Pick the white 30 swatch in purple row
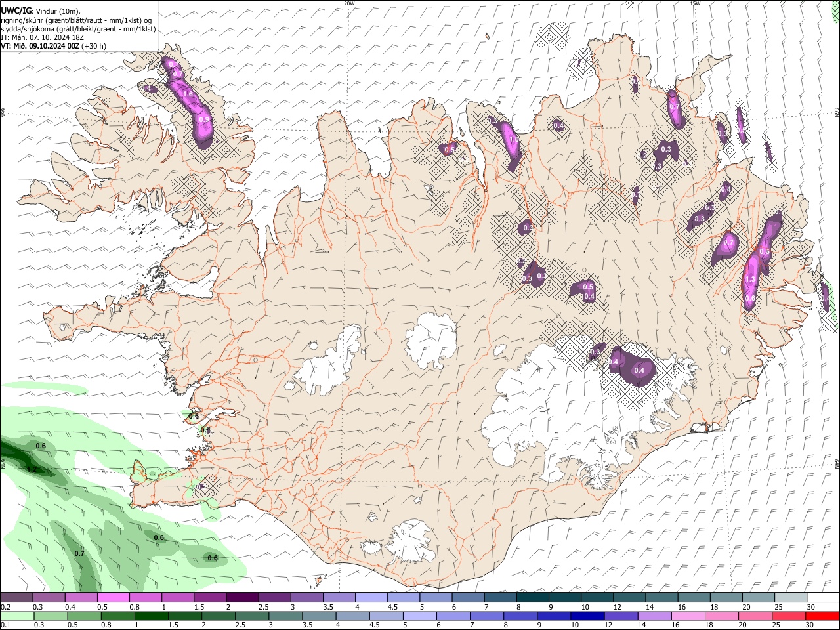This screenshot has height=630, width=840. tap(823, 598)
